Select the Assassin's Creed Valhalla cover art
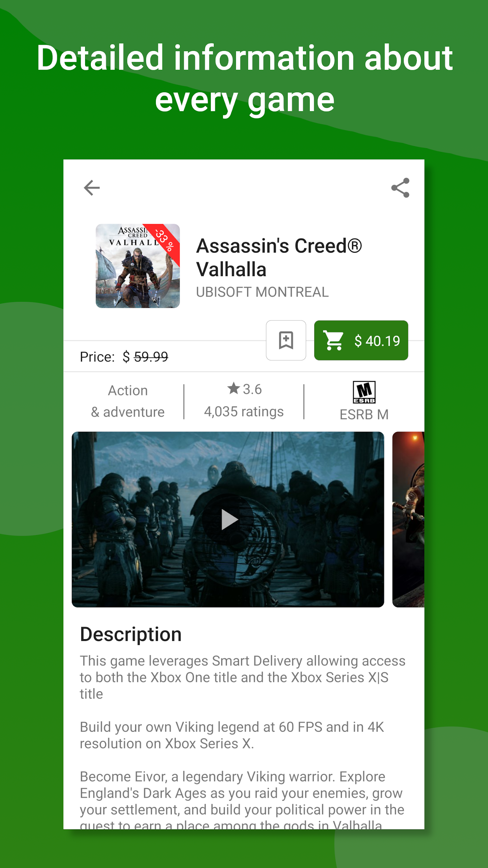 (138, 266)
